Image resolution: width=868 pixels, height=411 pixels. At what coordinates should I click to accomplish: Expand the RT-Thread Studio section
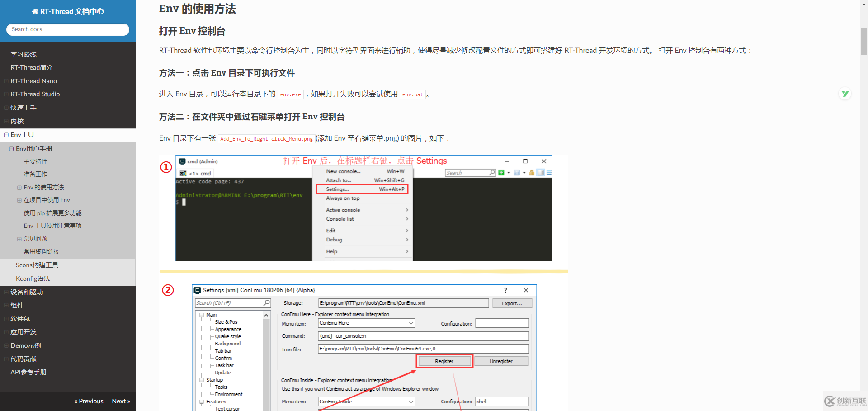[6, 94]
